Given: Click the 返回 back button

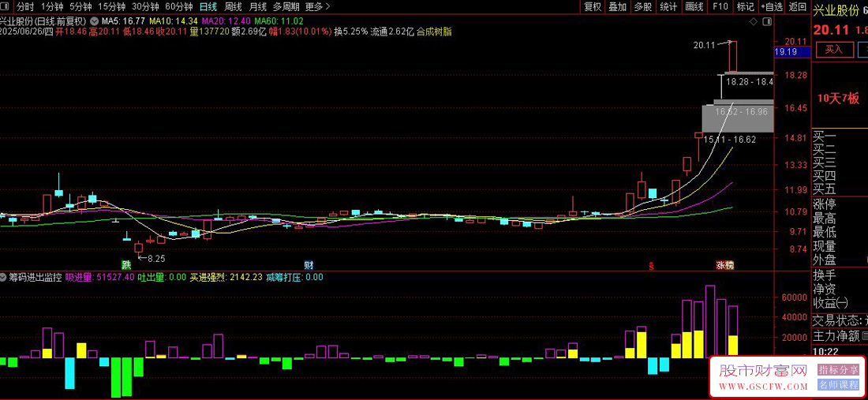Looking at the screenshot, I should click(x=797, y=7).
